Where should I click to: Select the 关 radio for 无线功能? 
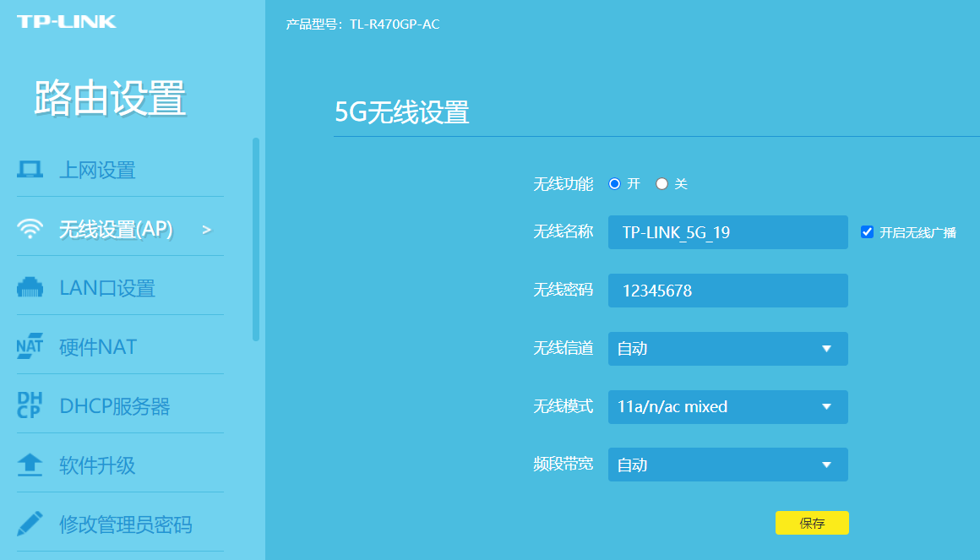pyautogui.click(x=661, y=183)
